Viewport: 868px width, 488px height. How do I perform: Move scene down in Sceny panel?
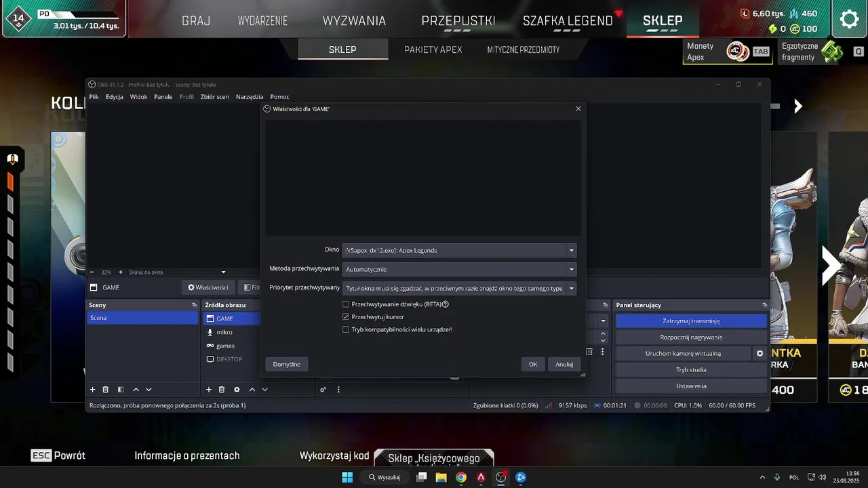tap(149, 390)
